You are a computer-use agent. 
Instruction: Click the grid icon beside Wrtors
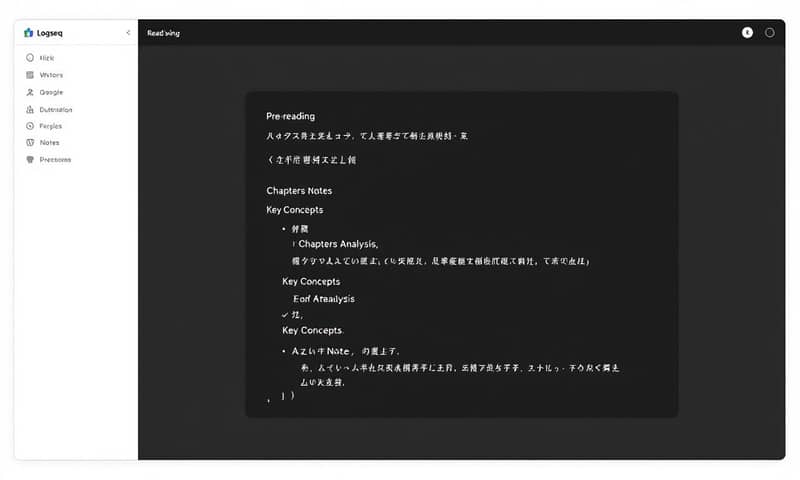[29, 75]
